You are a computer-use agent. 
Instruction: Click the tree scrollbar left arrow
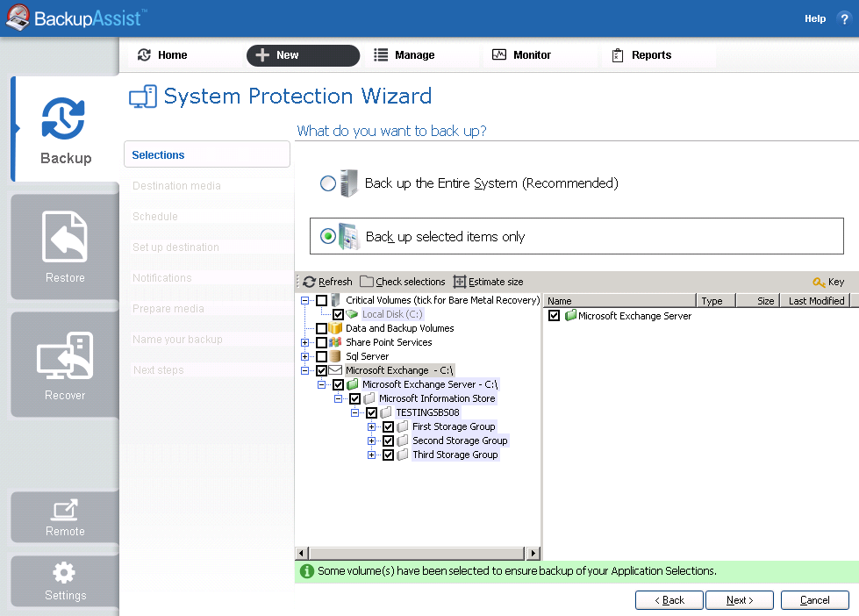[302, 553]
